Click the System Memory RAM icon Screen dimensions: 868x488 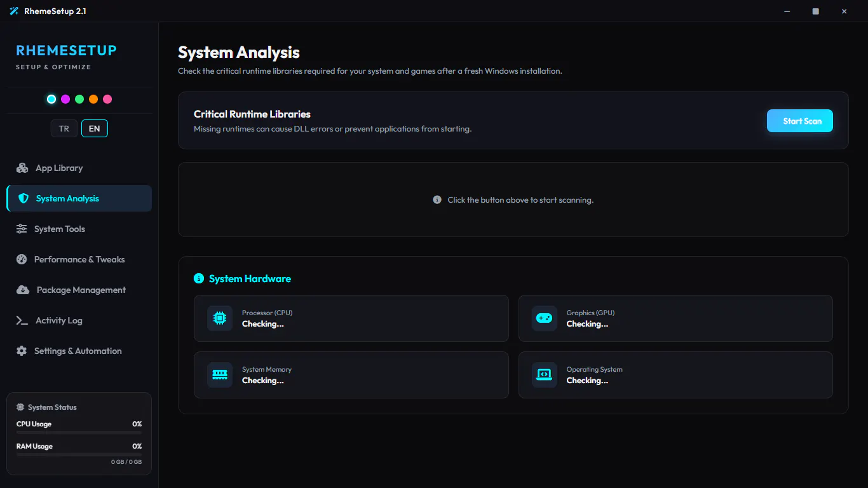pyautogui.click(x=220, y=375)
